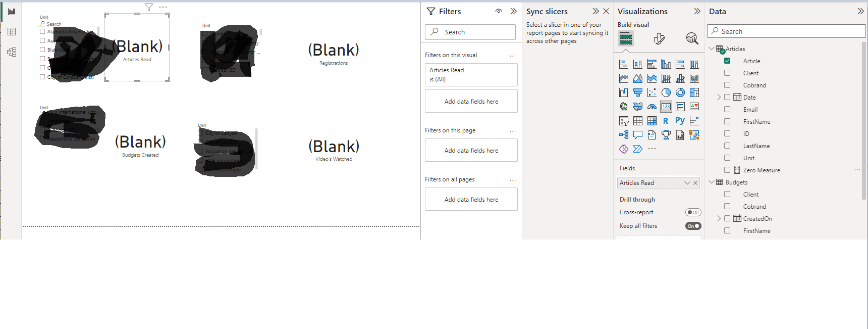This screenshot has height=329, width=868.
Task: Check the Articles Cobrand field checkbox
Action: pyautogui.click(x=727, y=85)
